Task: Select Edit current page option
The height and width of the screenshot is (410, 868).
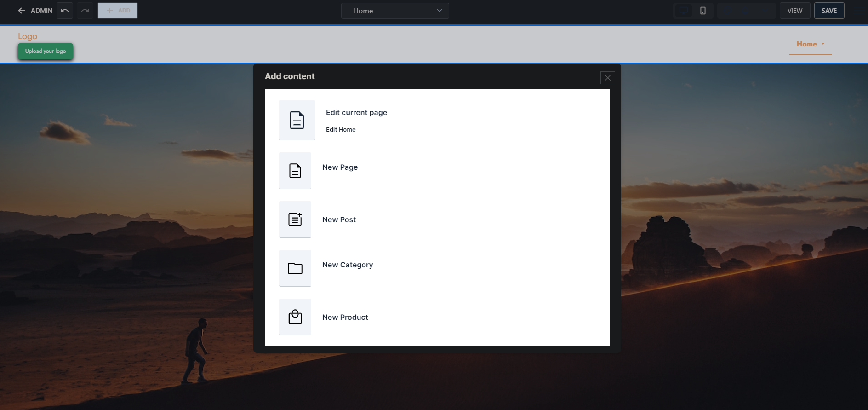Action: 356,112
